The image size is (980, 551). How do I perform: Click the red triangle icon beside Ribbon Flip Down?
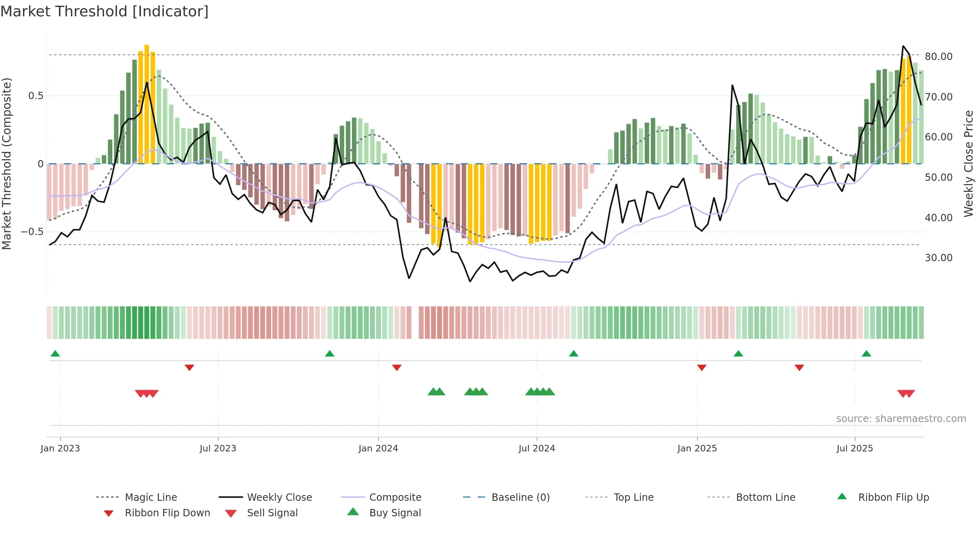pos(109,513)
